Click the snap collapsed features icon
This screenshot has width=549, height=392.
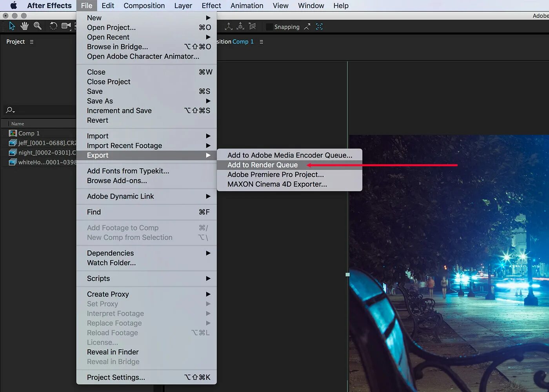click(x=319, y=27)
